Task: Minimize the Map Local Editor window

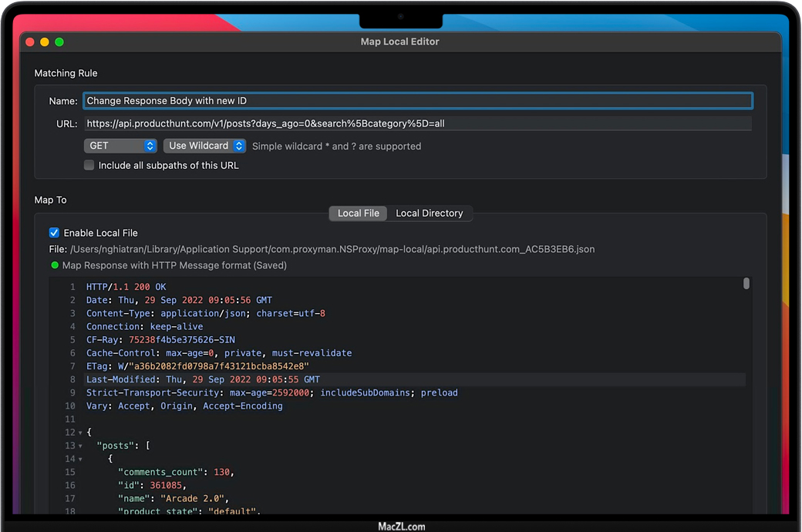Action: coord(45,42)
